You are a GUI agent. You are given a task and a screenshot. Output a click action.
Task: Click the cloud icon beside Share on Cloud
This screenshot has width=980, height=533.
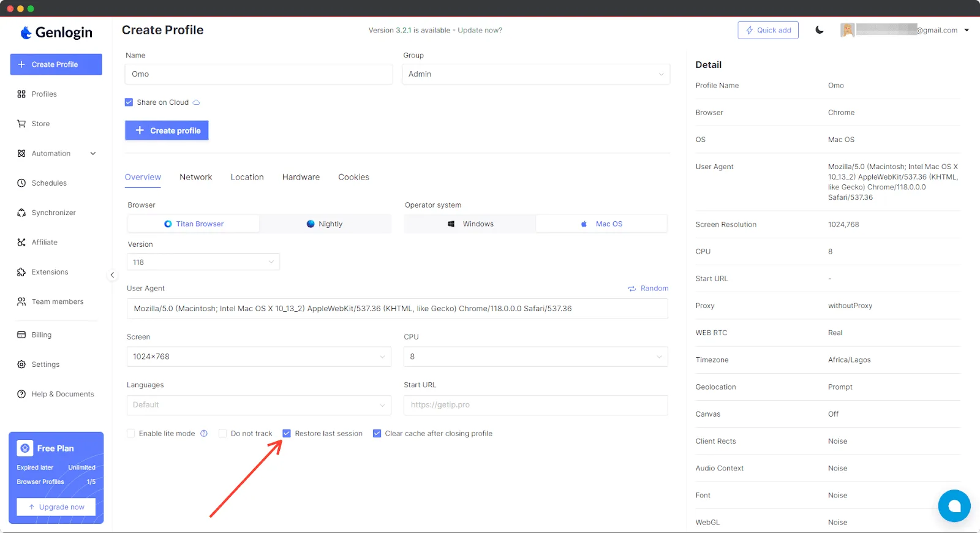196,102
